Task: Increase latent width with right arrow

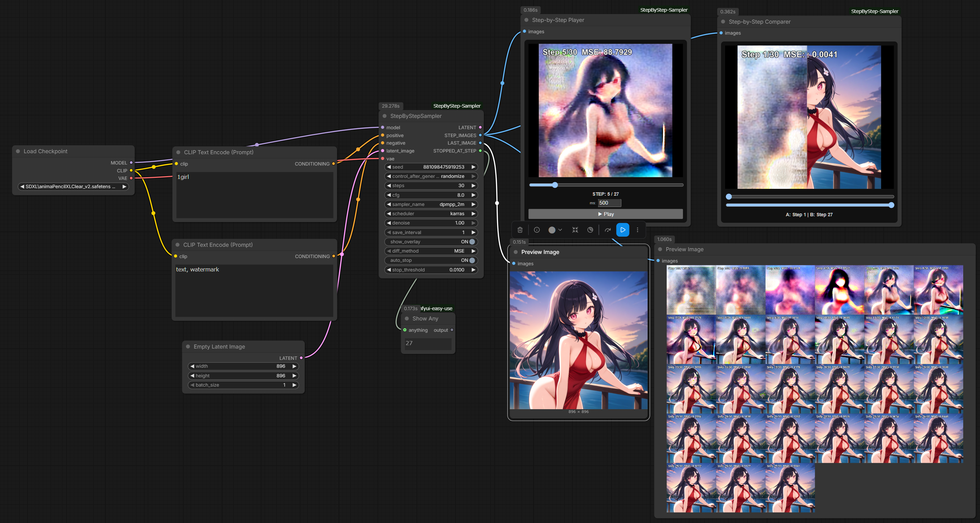Action: pyautogui.click(x=294, y=366)
